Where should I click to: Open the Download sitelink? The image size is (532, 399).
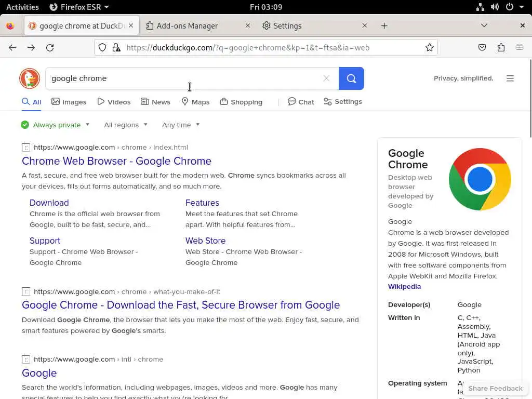point(49,203)
